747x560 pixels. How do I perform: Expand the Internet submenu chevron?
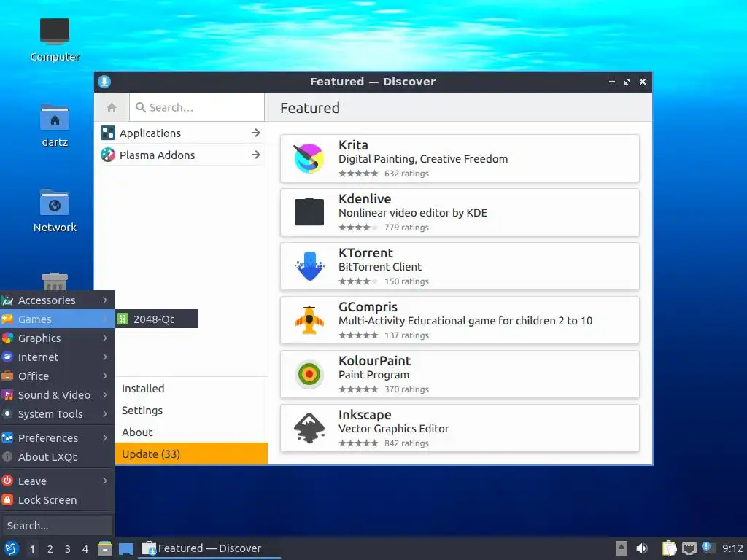105,357
